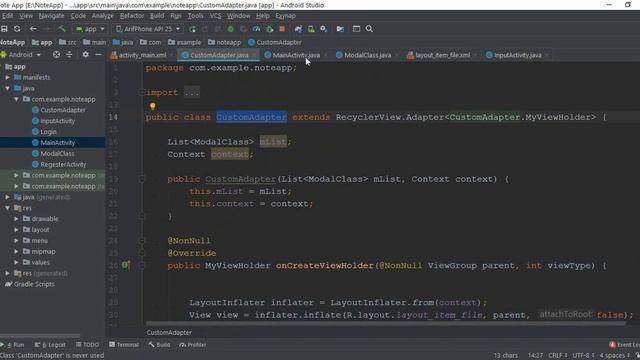
Task: Open the ArifPhone API 25 device dropdown
Action: click(148, 29)
